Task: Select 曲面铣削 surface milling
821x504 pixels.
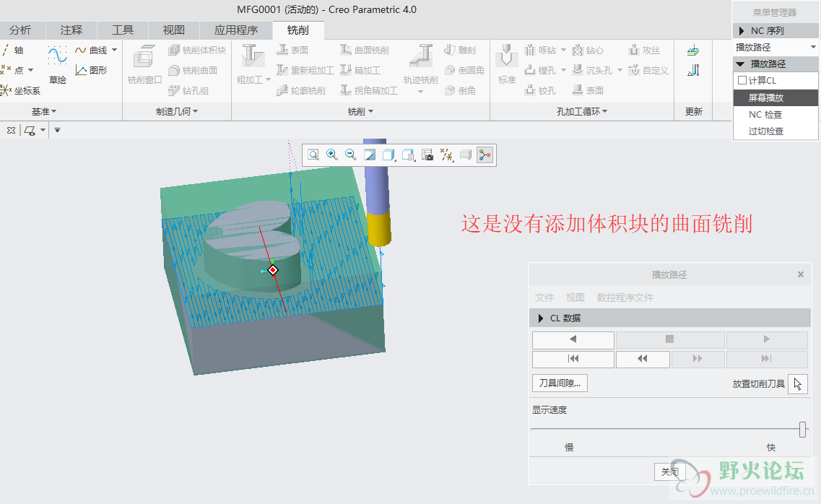Action: tap(365, 51)
